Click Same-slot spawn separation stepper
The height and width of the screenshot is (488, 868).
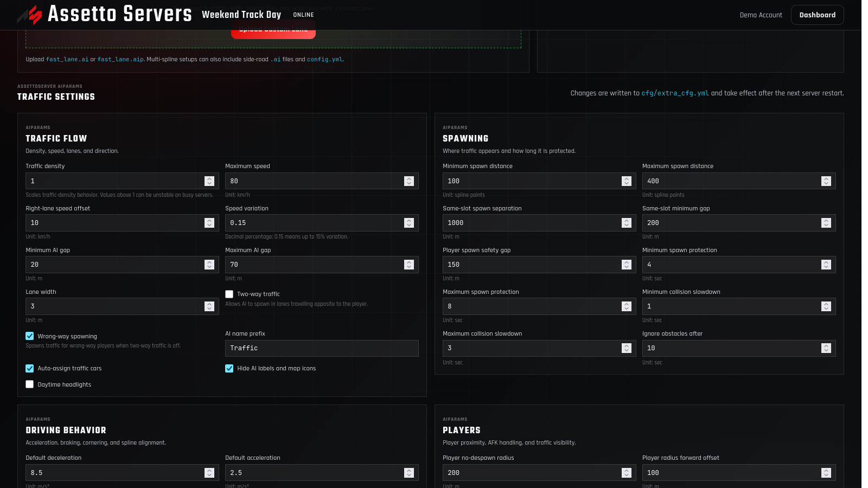(x=627, y=223)
